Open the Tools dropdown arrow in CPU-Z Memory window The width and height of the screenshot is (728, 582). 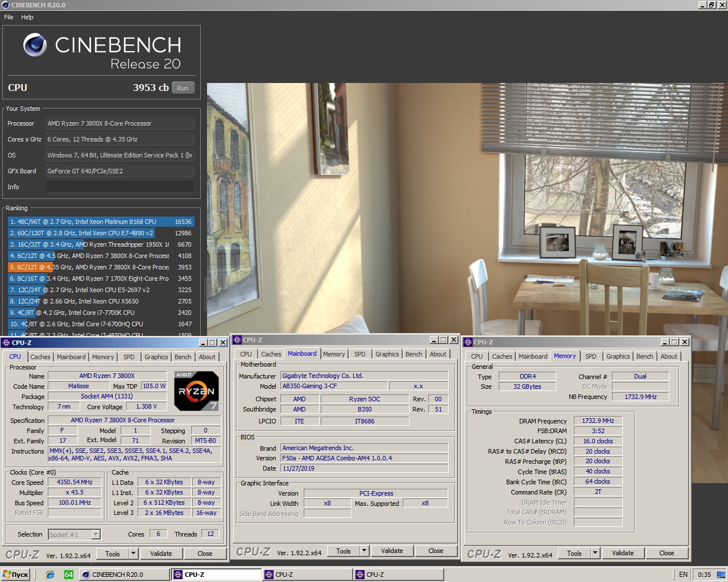click(595, 553)
